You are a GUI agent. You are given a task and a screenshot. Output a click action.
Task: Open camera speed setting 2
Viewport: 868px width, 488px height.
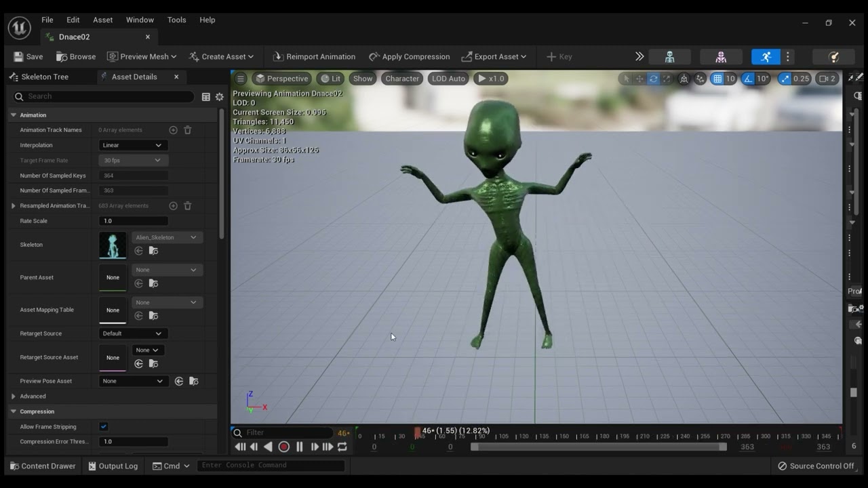(827, 79)
